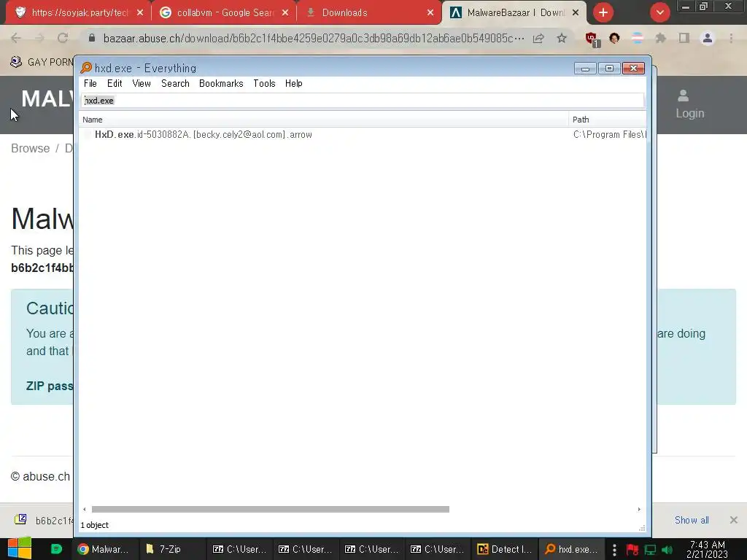
Task: Click Show all downloads
Action: 692,520
